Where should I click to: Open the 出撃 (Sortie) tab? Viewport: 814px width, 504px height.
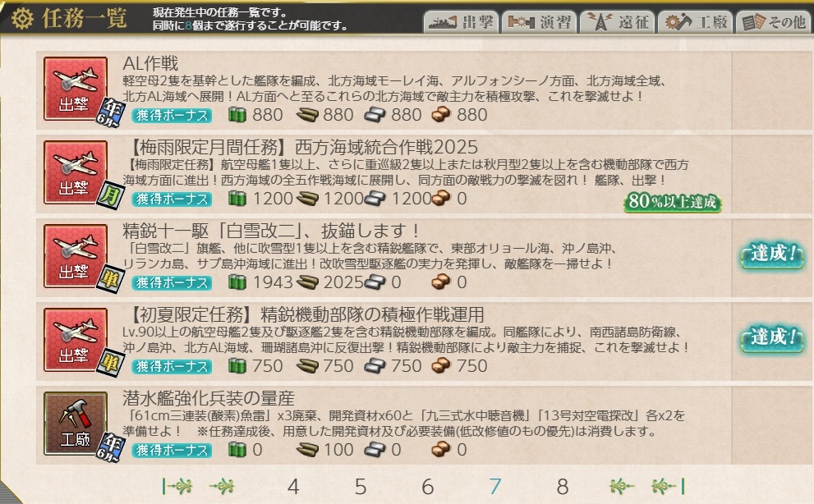(x=461, y=22)
